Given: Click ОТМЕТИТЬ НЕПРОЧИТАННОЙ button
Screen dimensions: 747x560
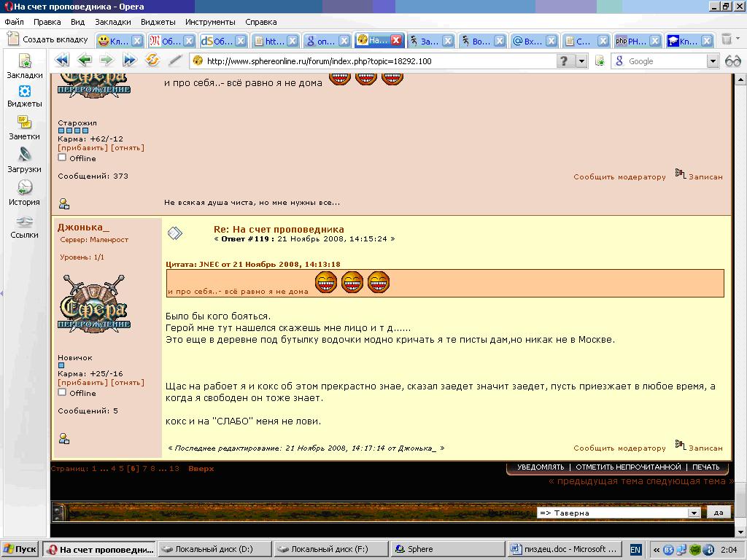Looking at the screenshot, I should point(628,467).
